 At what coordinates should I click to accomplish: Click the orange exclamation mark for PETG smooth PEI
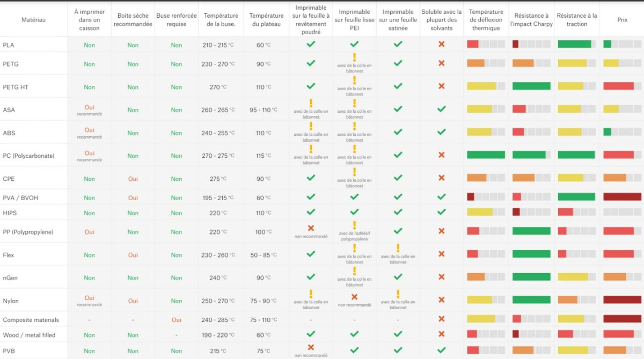pyautogui.click(x=354, y=58)
